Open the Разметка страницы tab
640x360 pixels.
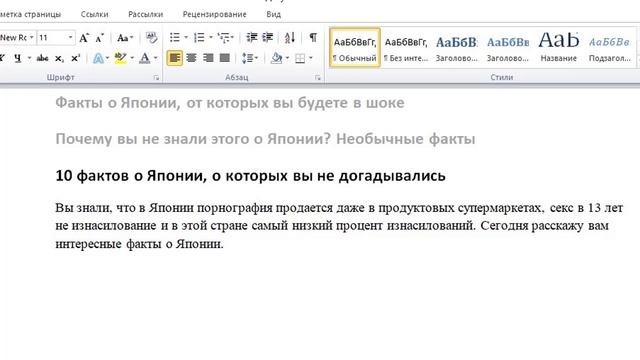click(30, 14)
